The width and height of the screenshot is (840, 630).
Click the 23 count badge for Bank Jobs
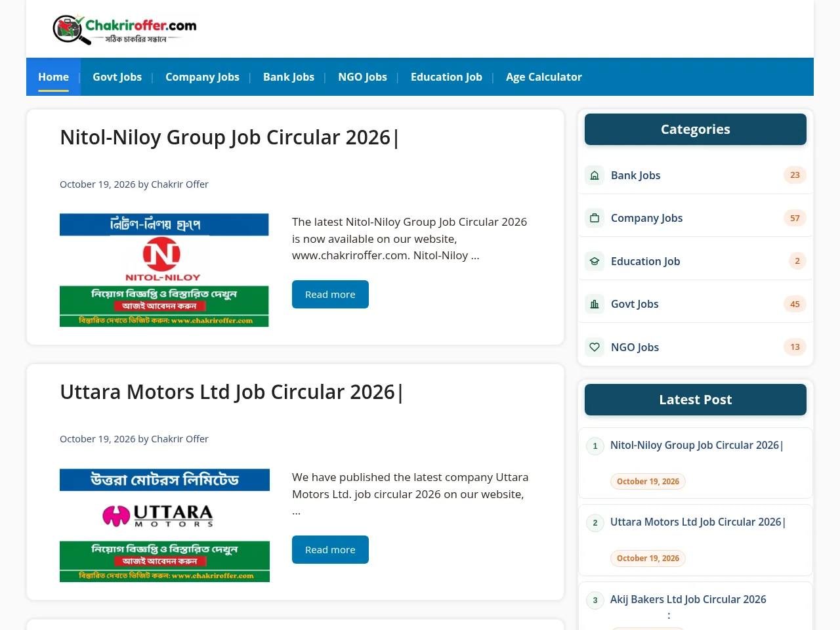pyautogui.click(x=795, y=175)
